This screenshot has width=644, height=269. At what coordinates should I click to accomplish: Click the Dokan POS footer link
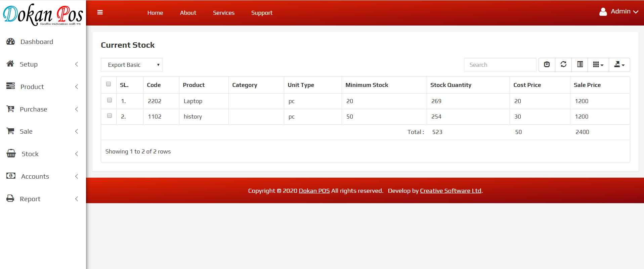click(x=314, y=191)
